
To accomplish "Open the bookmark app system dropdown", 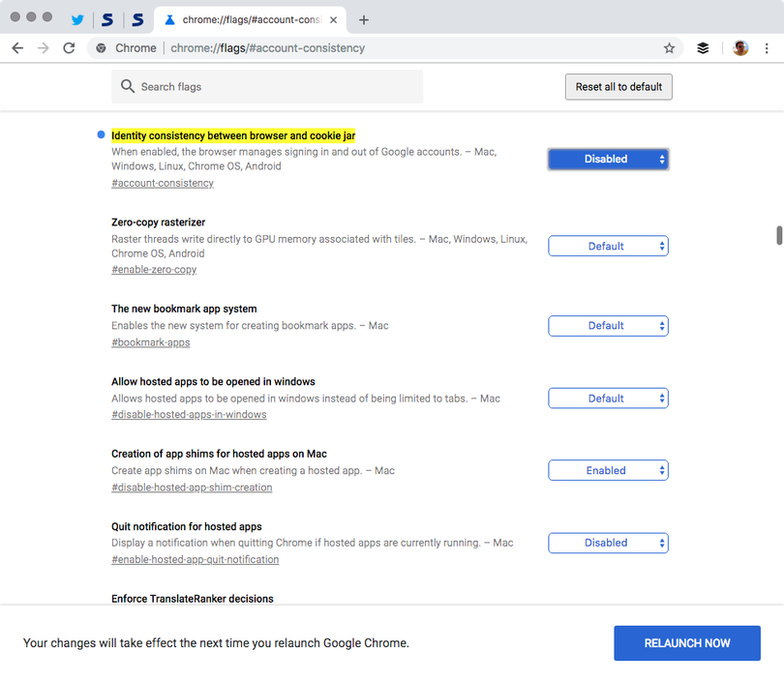I will click(x=607, y=325).
